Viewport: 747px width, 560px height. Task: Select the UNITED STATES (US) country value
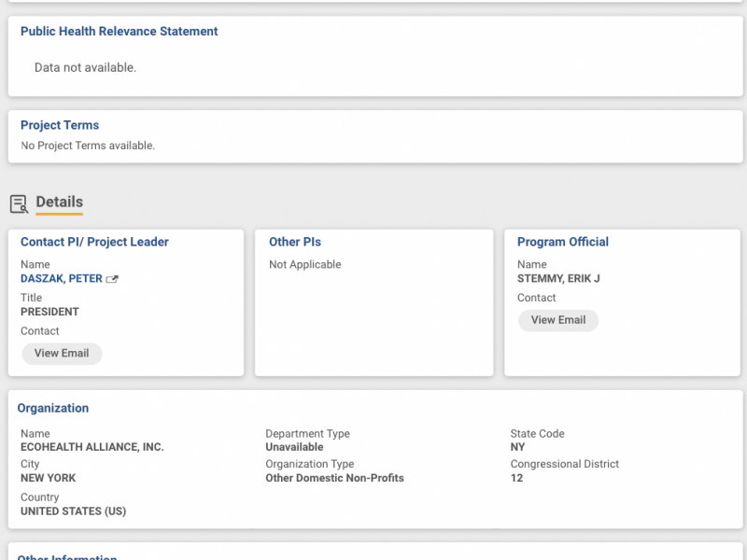(73, 511)
